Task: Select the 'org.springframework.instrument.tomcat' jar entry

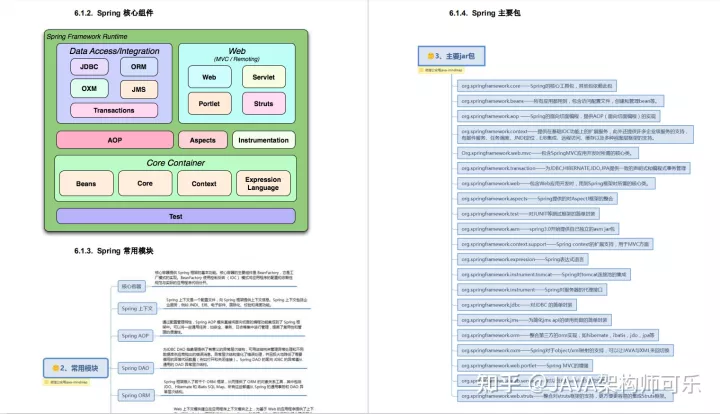Action: [544, 274]
